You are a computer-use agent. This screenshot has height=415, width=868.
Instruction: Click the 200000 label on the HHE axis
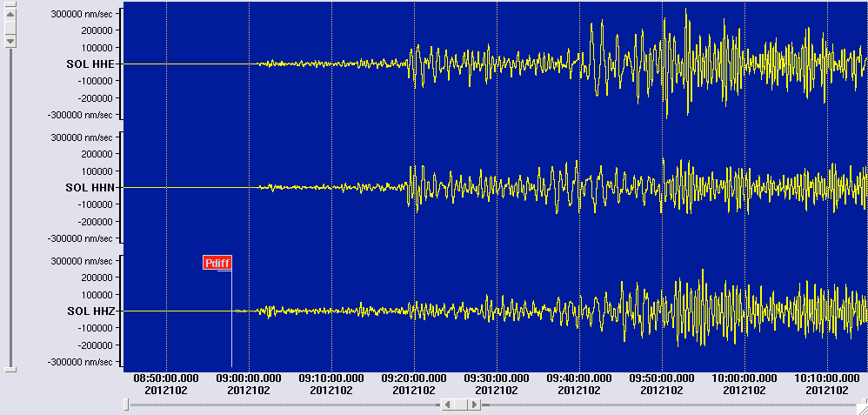(x=97, y=30)
